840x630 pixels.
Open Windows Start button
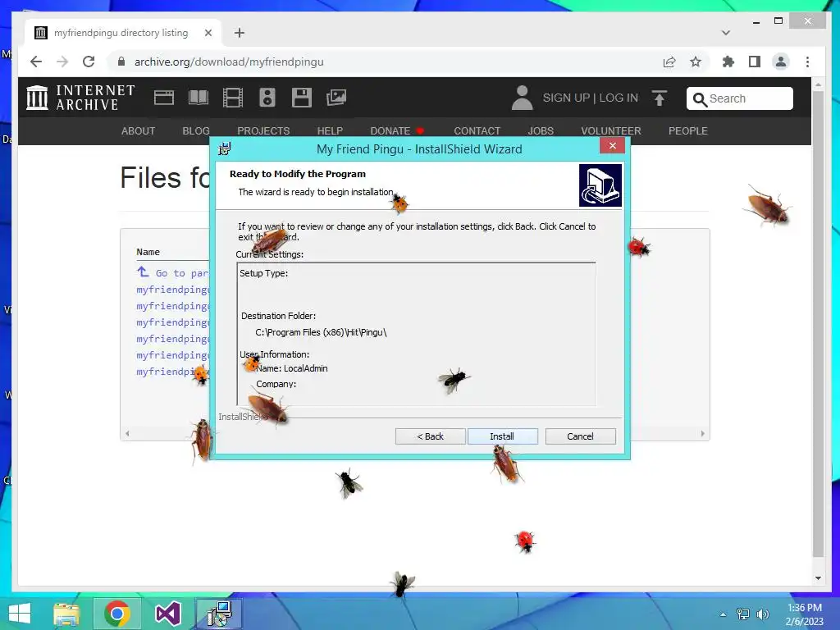point(20,614)
